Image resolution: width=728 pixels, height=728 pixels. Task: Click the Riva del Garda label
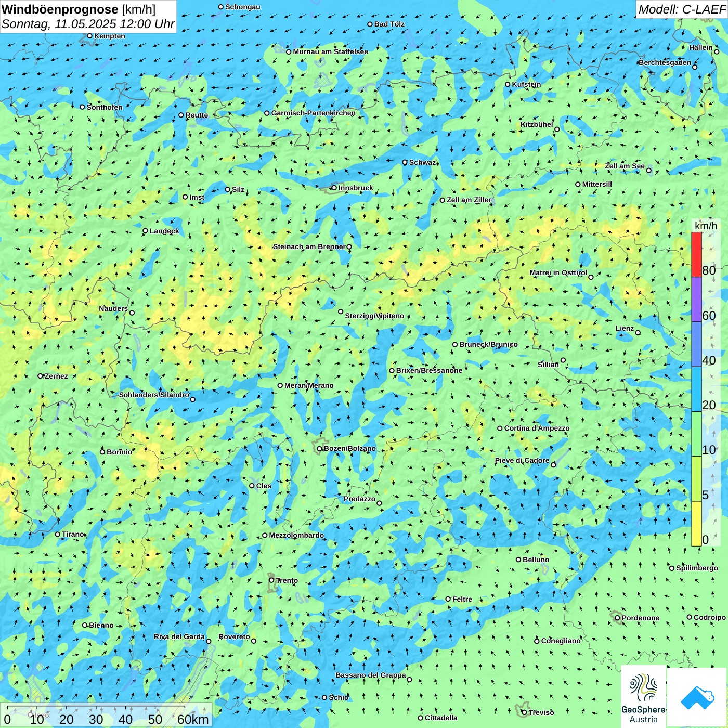click(179, 636)
